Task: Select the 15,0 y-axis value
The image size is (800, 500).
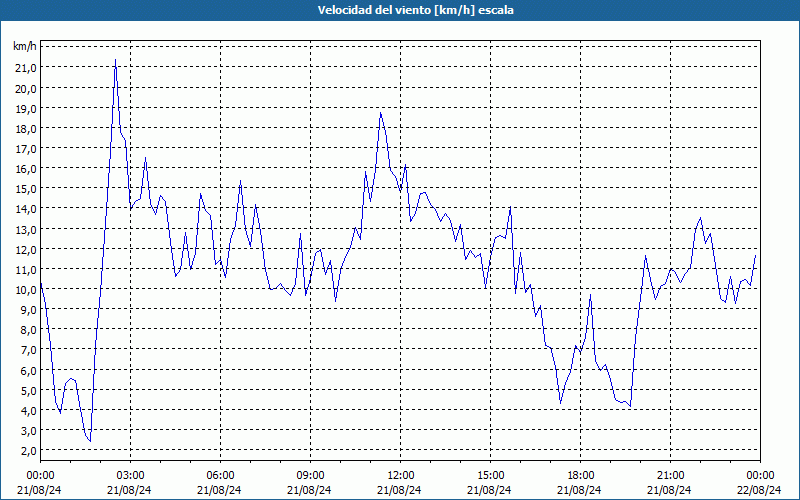Action: point(26,189)
